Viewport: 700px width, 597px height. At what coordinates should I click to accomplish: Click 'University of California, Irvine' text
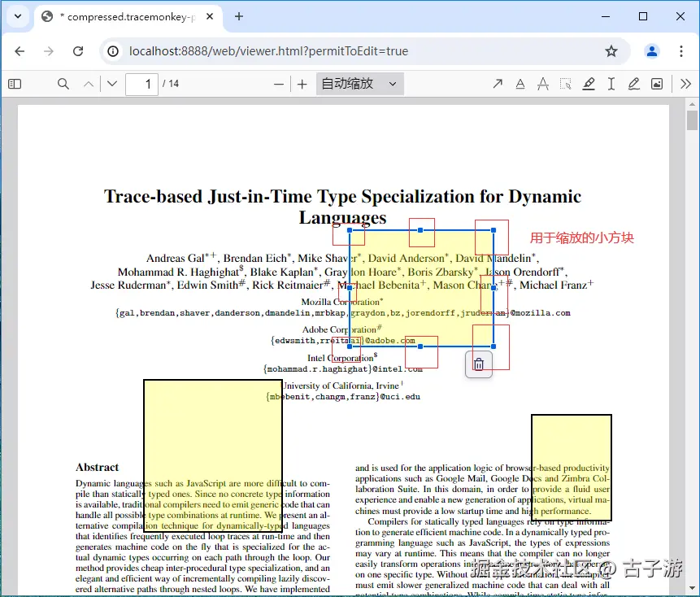tap(341, 386)
